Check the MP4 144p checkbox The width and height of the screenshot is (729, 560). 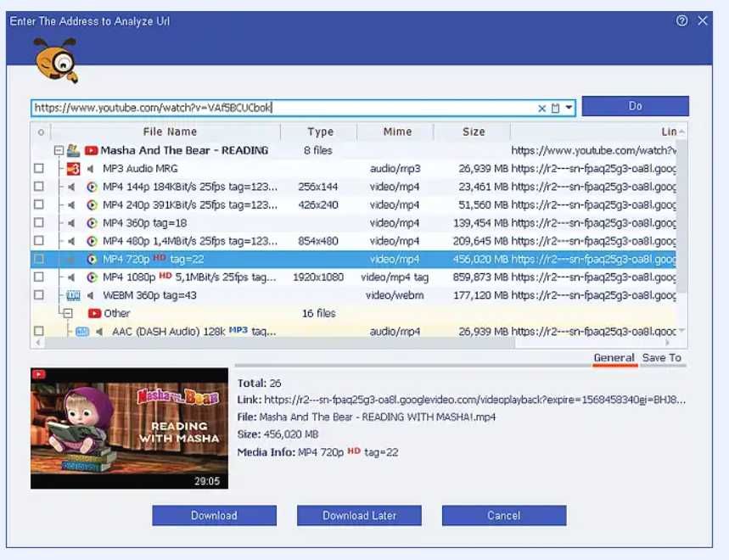pos(39,187)
